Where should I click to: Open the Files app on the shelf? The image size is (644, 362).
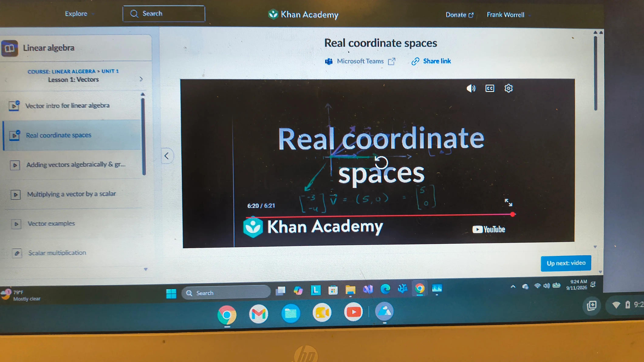[x=291, y=314]
